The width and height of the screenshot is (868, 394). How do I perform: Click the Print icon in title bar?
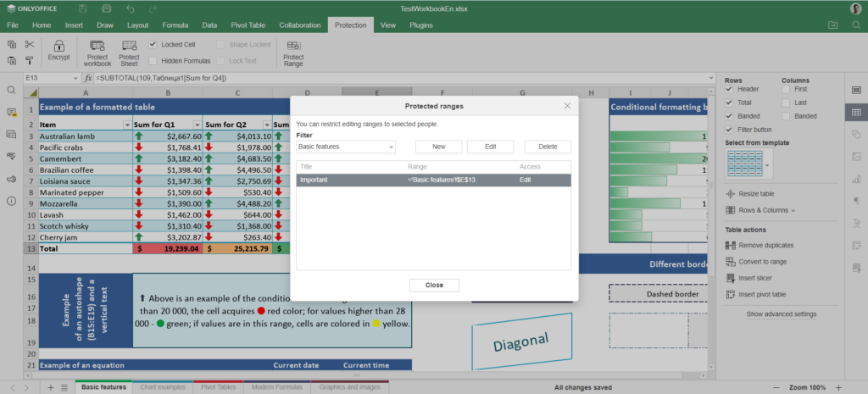(106, 8)
